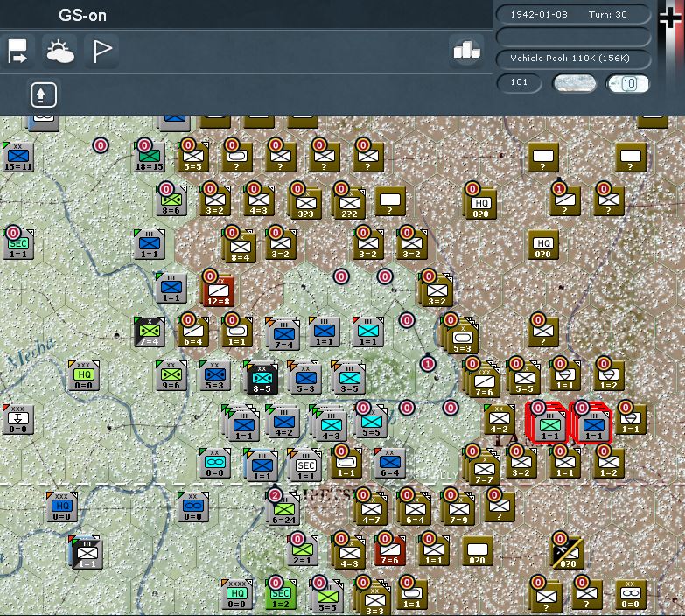
Task: Click the Vehicle Pool 110K (156K) field
Action: pos(573,59)
